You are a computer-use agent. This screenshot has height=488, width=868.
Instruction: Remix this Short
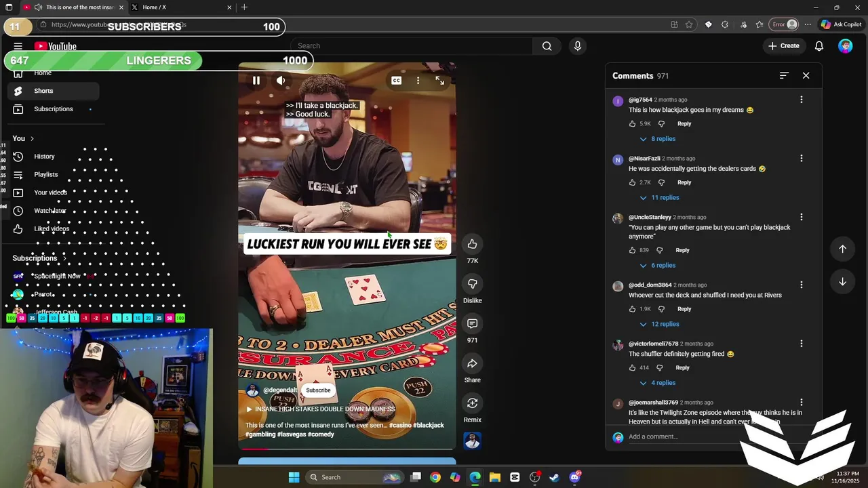click(x=472, y=403)
